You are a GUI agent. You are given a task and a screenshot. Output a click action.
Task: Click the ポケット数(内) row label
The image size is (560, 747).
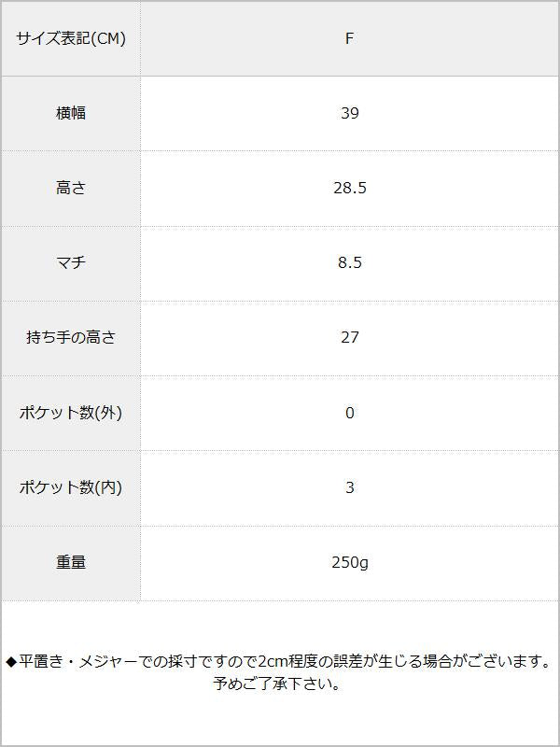pyautogui.click(x=71, y=487)
